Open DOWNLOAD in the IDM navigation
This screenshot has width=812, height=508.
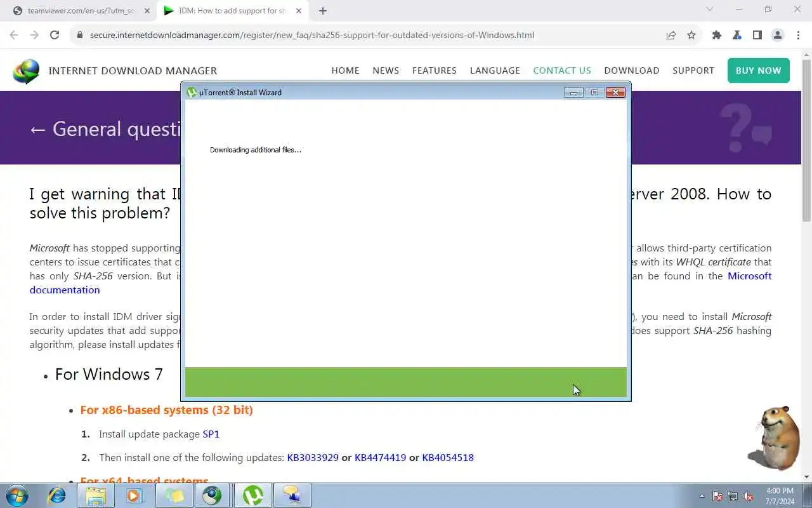(632, 70)
